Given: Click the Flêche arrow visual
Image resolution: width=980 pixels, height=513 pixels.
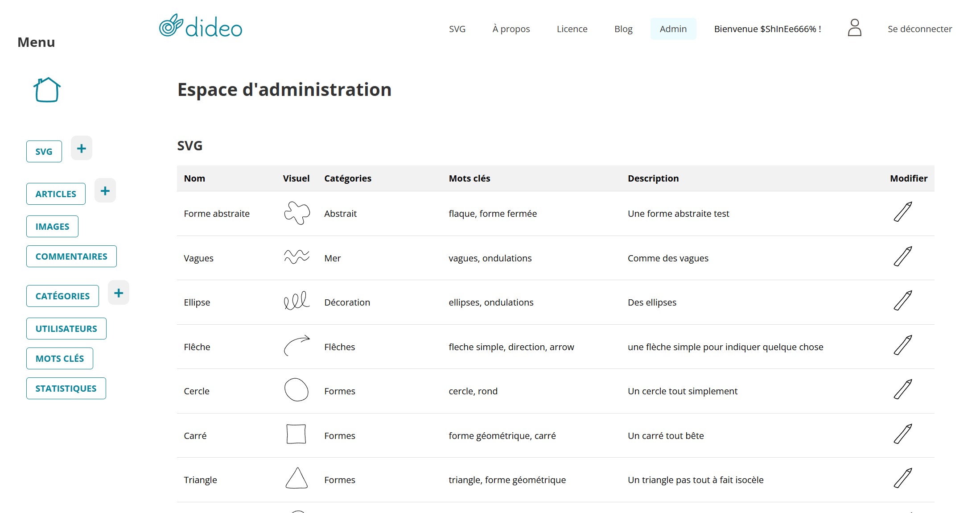Looking at the screenshot, I should pos(297,345).
